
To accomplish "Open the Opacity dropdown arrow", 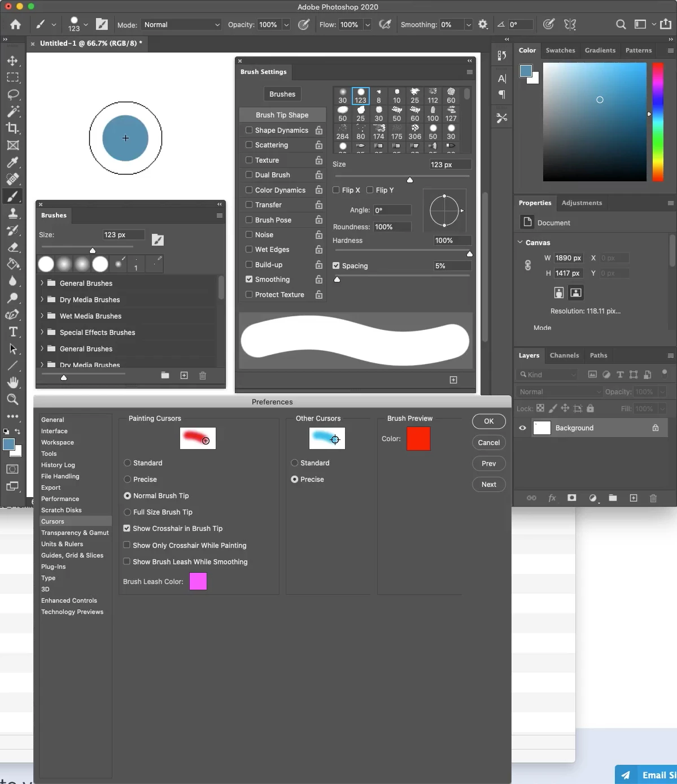I will coord(286,24).
